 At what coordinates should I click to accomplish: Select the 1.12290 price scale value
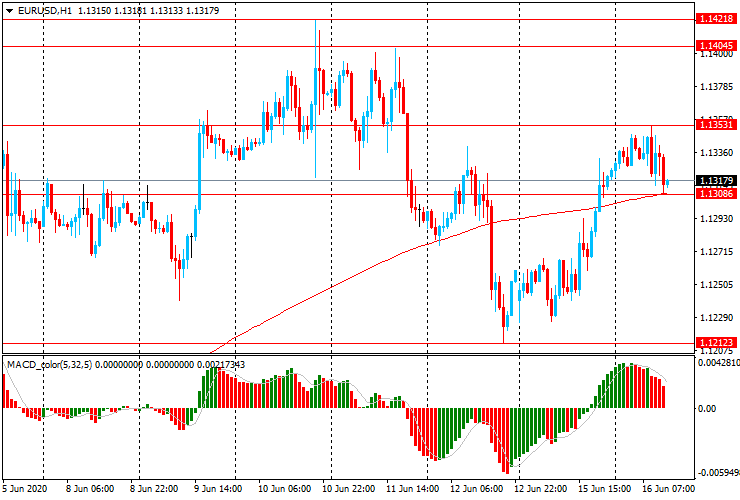coord(717,318)
